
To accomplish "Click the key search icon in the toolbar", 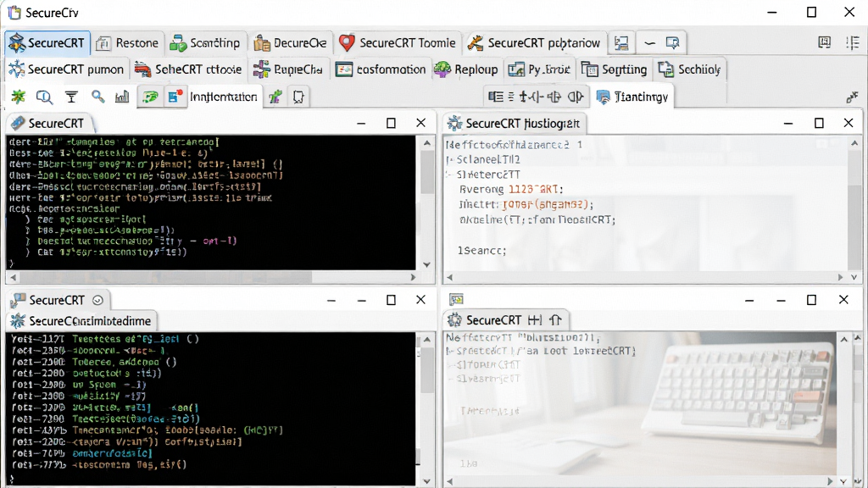I will point(98,97).
